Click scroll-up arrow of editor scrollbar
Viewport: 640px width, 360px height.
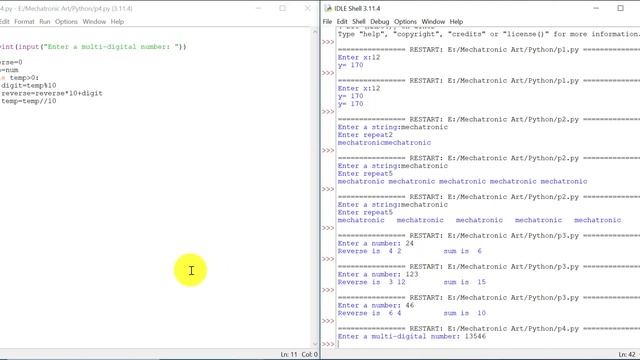[x=315, y=31]
